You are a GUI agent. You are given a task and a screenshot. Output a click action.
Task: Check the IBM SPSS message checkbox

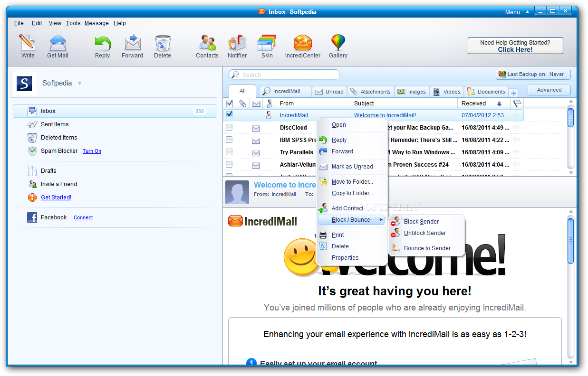pos(229,140)
